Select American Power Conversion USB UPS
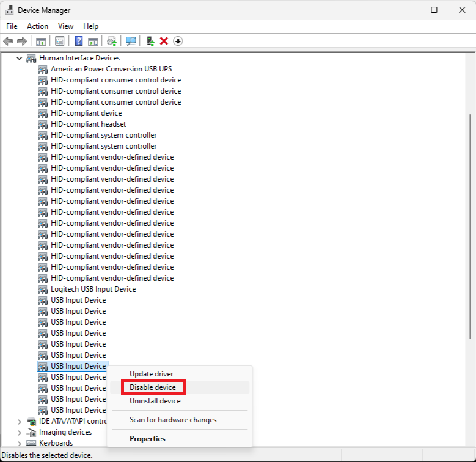The width and height of the screenshot is (476, 462). pyautogui.click(x=111, y=69)
